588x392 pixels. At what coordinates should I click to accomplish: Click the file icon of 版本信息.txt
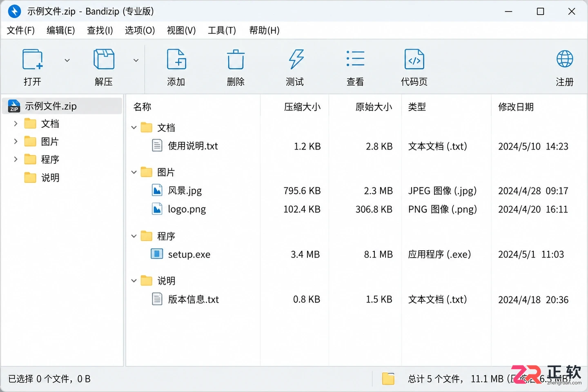click(157, 299)
